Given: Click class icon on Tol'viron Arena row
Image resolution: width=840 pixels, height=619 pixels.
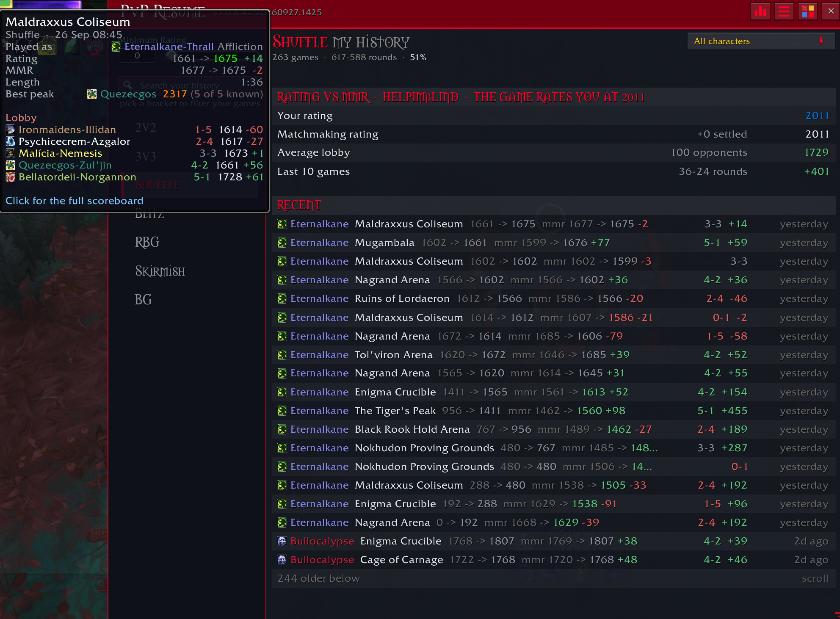Looking at the screenshot, I should click(x=282, y=355).
